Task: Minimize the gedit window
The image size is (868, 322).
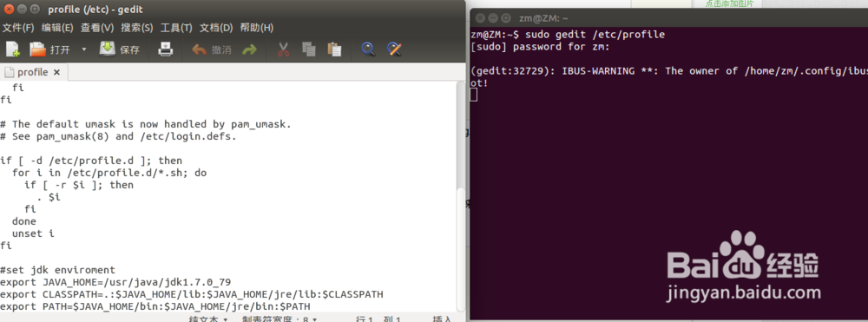Action: (x=22, y=9)
